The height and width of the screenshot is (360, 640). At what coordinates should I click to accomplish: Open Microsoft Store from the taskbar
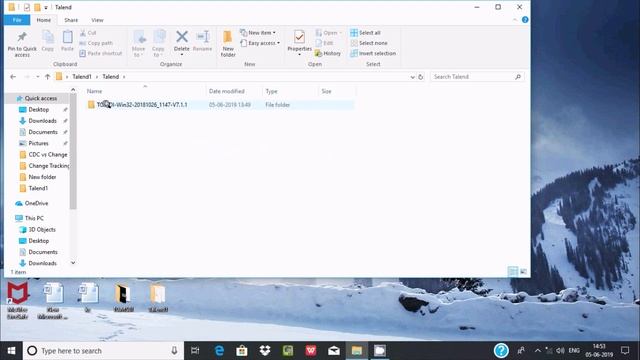pyautogui.click(x=242, y=351)
